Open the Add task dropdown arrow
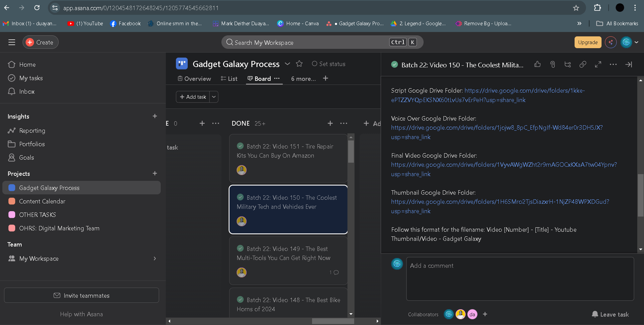The width and height of the screenshot is (644, 325). tap(214, 97)
